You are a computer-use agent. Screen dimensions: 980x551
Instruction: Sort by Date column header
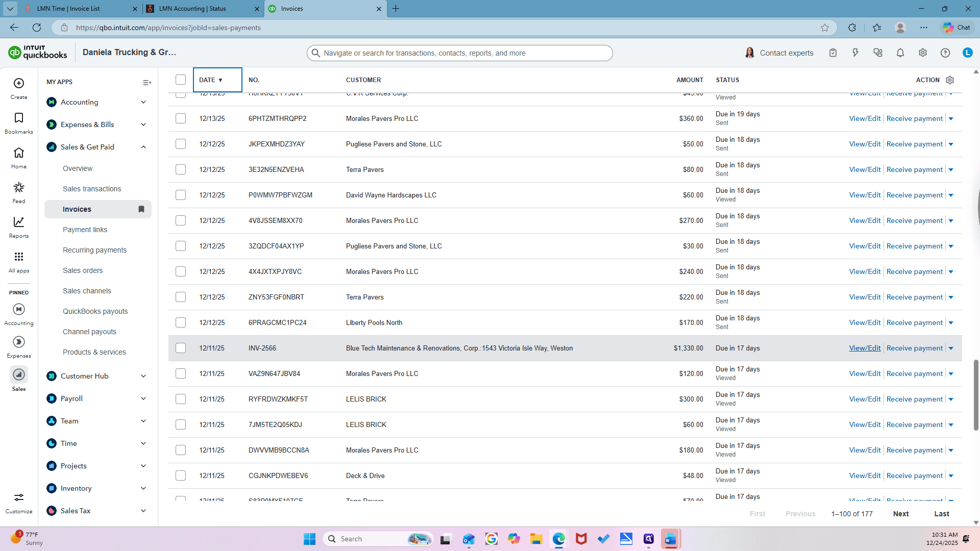(217, 80)
